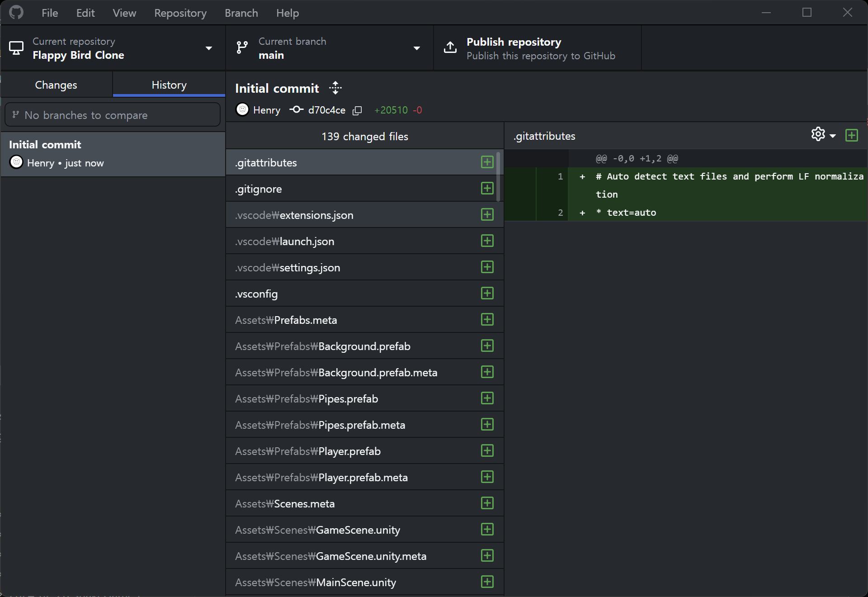
Task: Expand the Current repository dropdown
Action: coord(208,48)
